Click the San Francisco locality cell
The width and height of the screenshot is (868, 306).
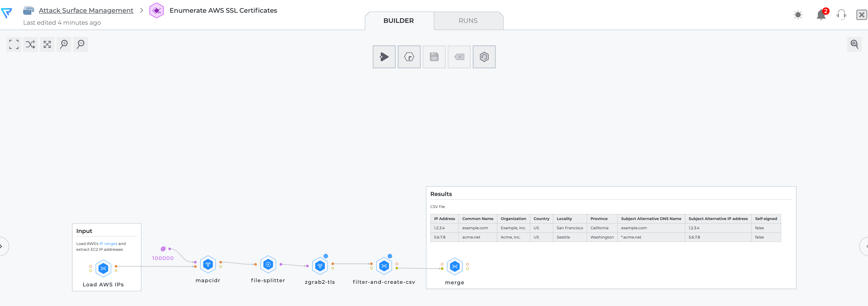[570, 228]
